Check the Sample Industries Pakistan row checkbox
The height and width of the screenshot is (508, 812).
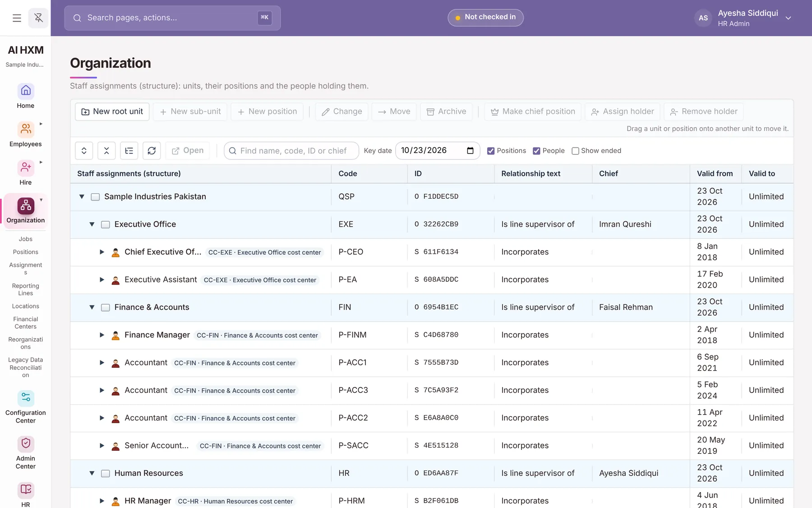tap(95, 197)
